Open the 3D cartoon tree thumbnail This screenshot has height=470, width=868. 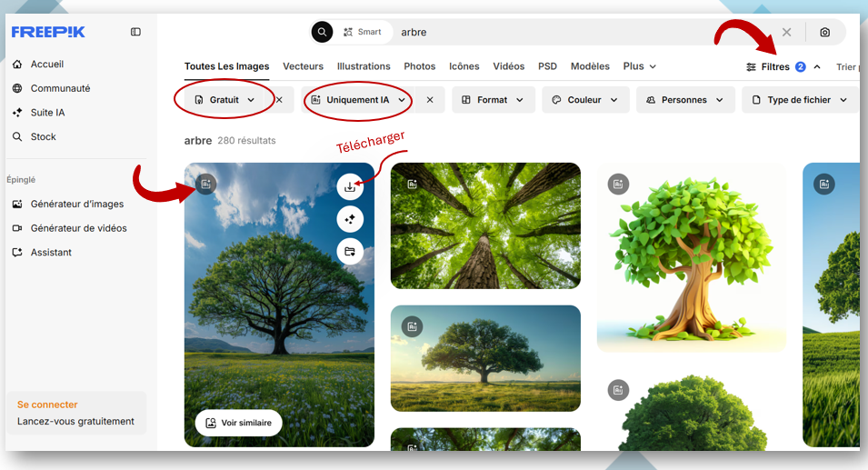click(691, 259)
